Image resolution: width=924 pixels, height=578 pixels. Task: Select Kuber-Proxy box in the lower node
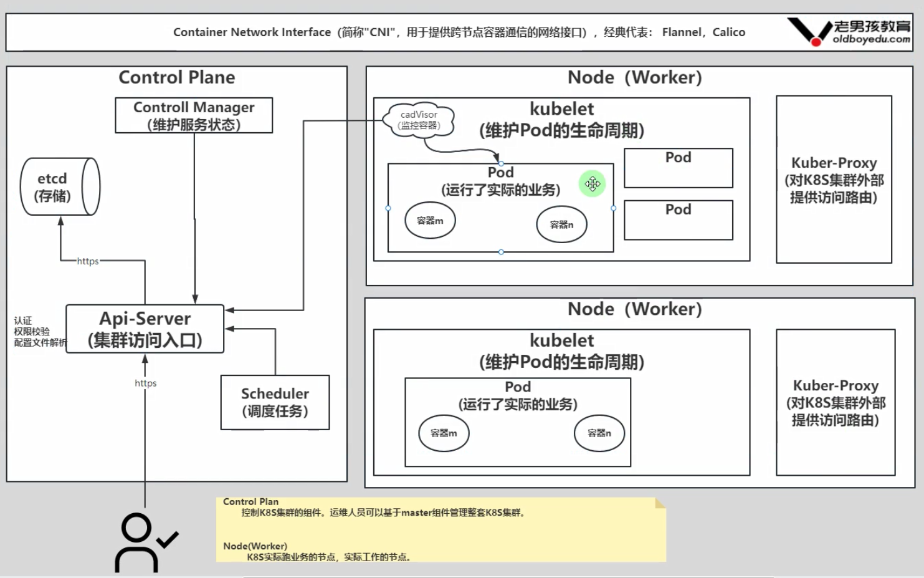click(x=836, y=403)
